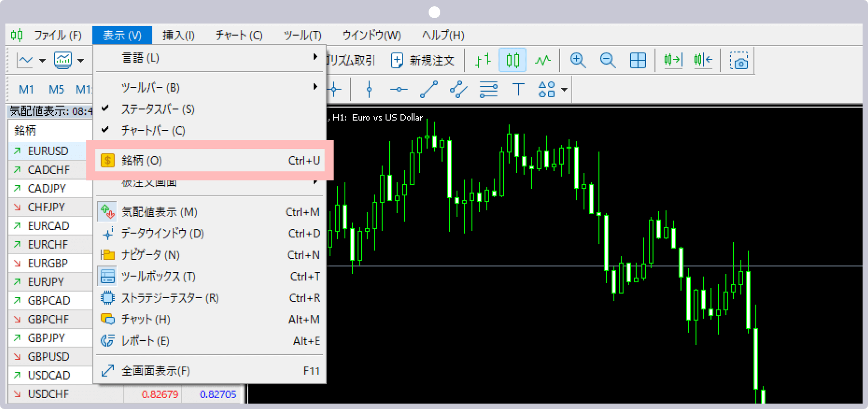Select the text label tool
This screenshot has width=868, height=409.
pos(518,89)
